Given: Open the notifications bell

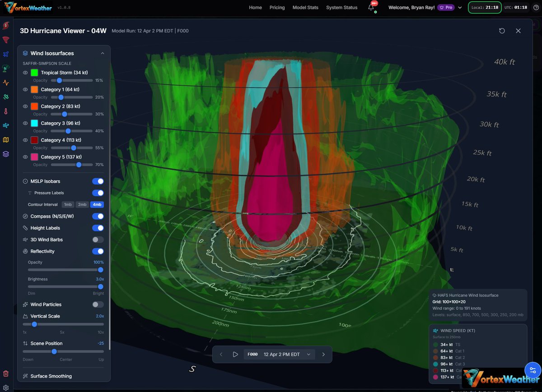Looking at the screenshot, I should tap(371, 8).
